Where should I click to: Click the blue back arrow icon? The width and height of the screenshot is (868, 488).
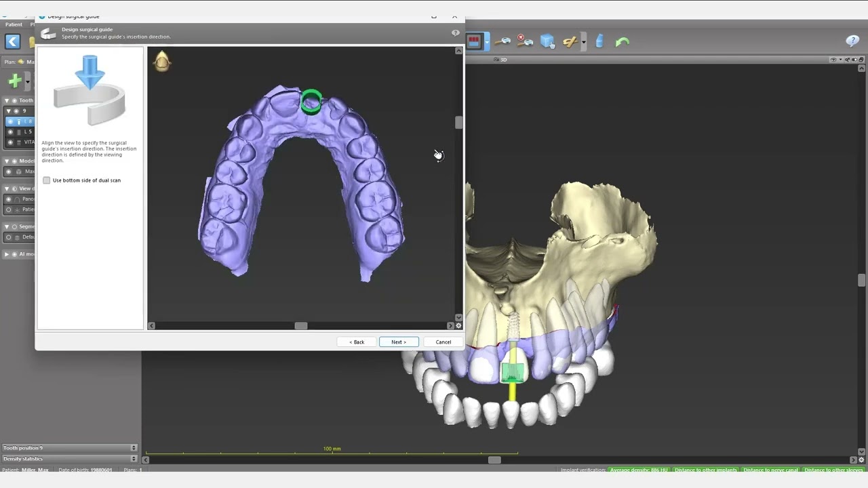pyautogui.click(x=13, y=42)
